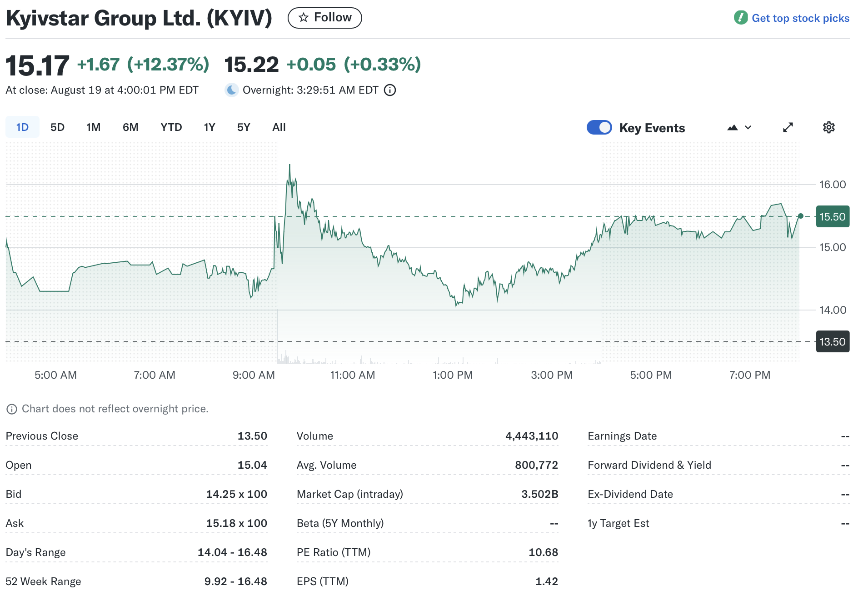
Task: Click info icon beside chart disclaimer
Action: 12,409
